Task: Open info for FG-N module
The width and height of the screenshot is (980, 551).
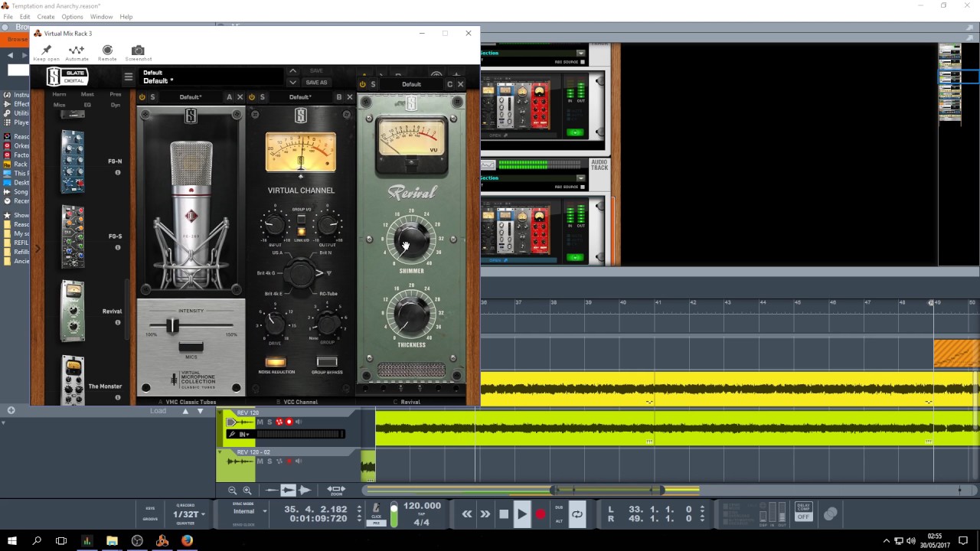Action: (x=118, y=173)
